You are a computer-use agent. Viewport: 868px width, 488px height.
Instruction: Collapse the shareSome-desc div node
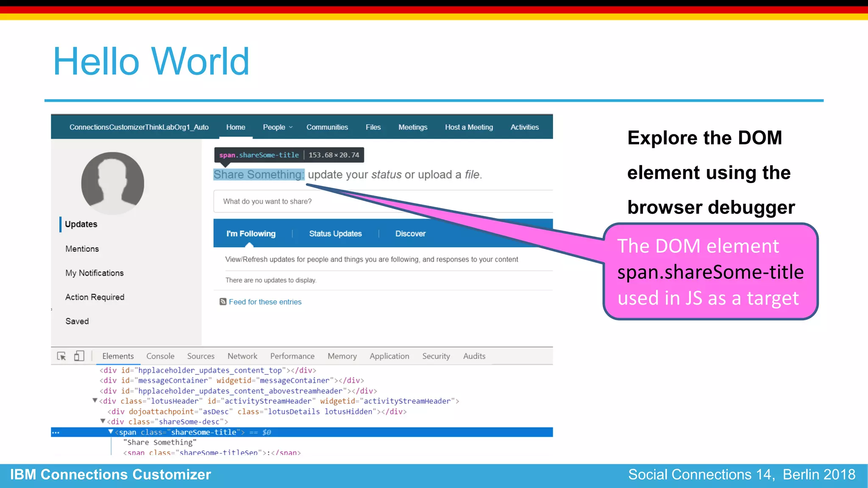click(x=103, y=421)
